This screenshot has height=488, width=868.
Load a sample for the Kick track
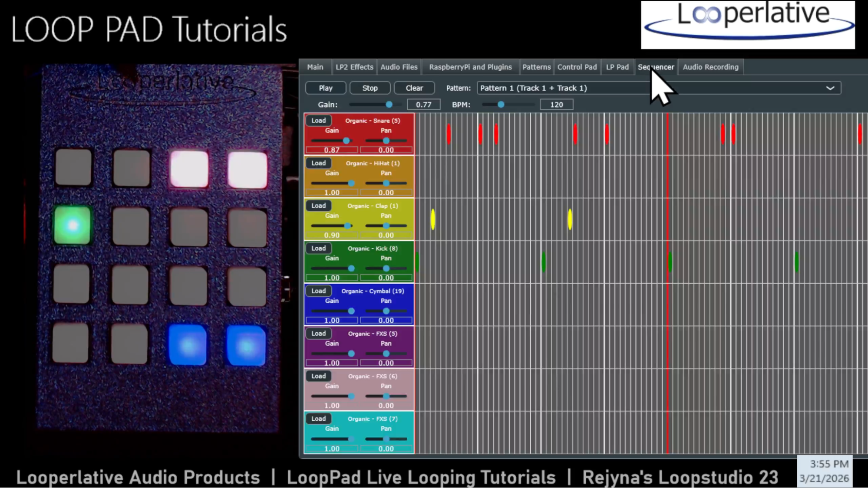[x=318, y=248]
